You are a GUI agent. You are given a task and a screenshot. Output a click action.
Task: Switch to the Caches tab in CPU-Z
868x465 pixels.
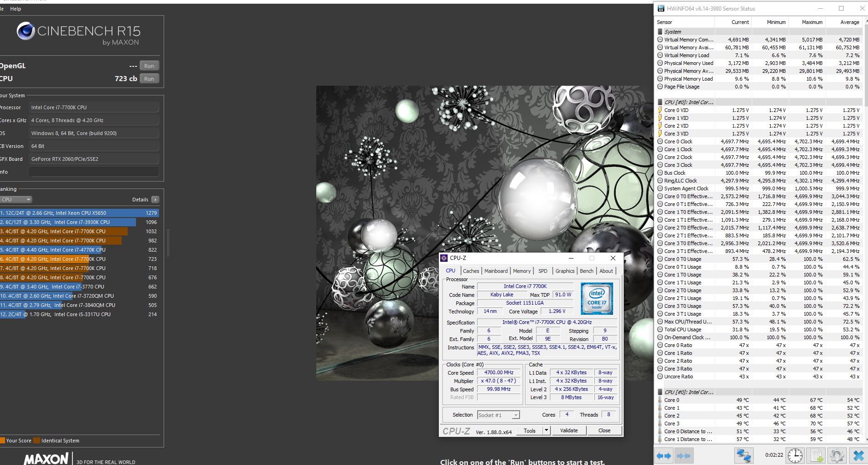(x=471, y=271)
